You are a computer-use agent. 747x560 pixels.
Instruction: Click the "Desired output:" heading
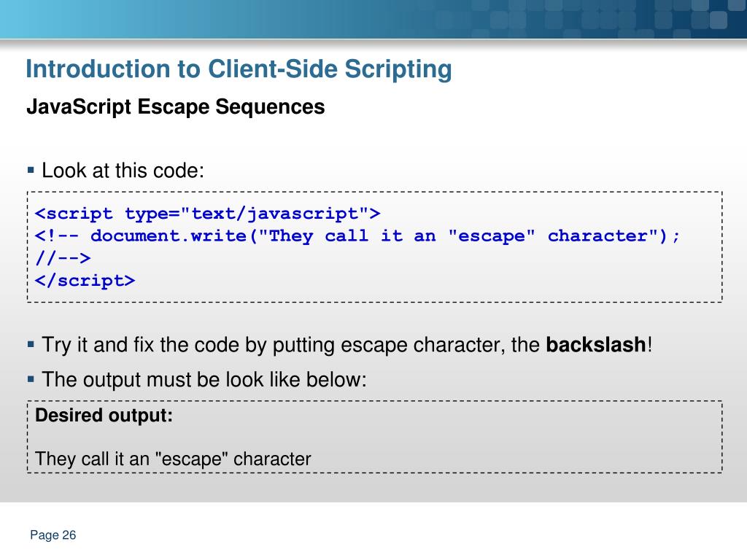point(104,415)
